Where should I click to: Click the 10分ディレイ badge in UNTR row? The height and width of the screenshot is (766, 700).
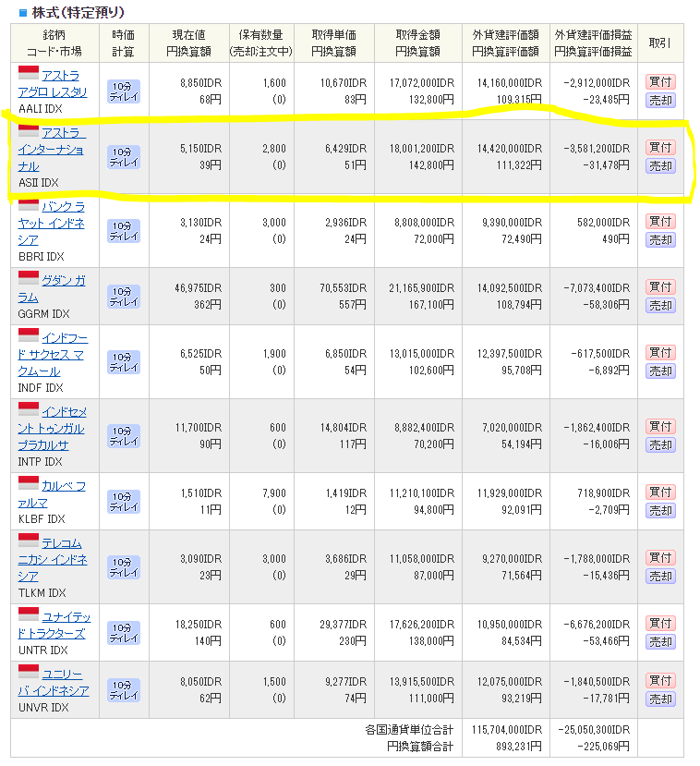coord(124,633)
